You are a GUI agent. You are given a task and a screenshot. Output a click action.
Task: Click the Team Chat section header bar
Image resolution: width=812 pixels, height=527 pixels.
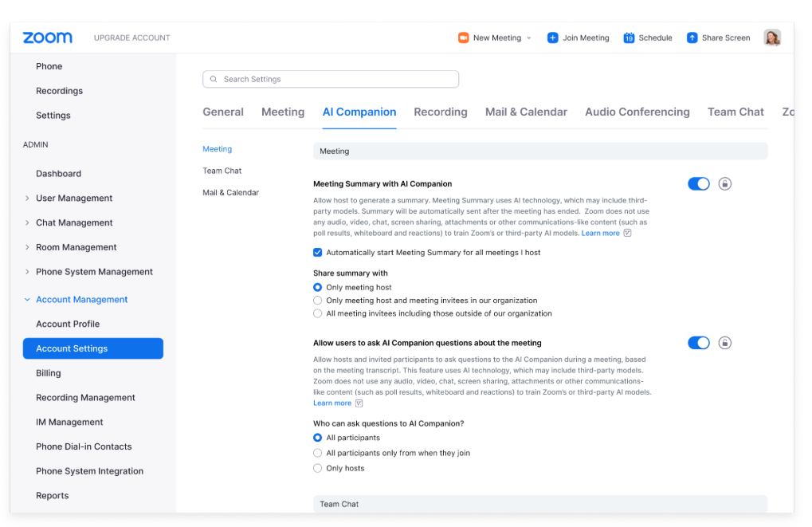pyautogui.click(x=540, y=504)
